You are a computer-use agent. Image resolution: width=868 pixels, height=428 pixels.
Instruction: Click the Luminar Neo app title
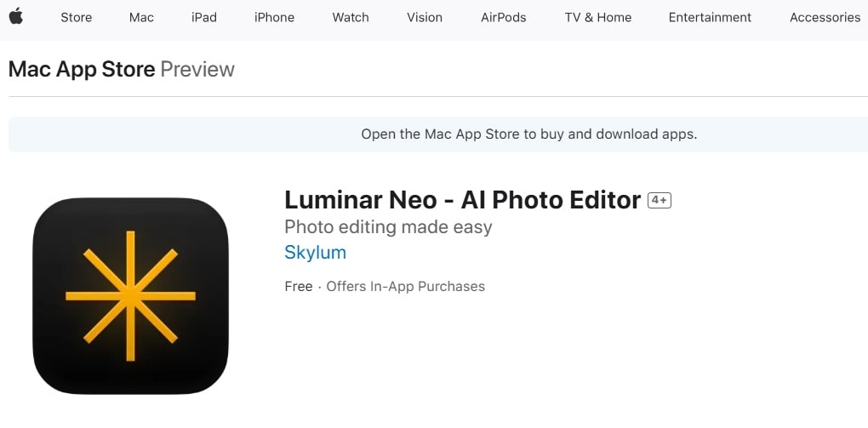click(462, 200)
